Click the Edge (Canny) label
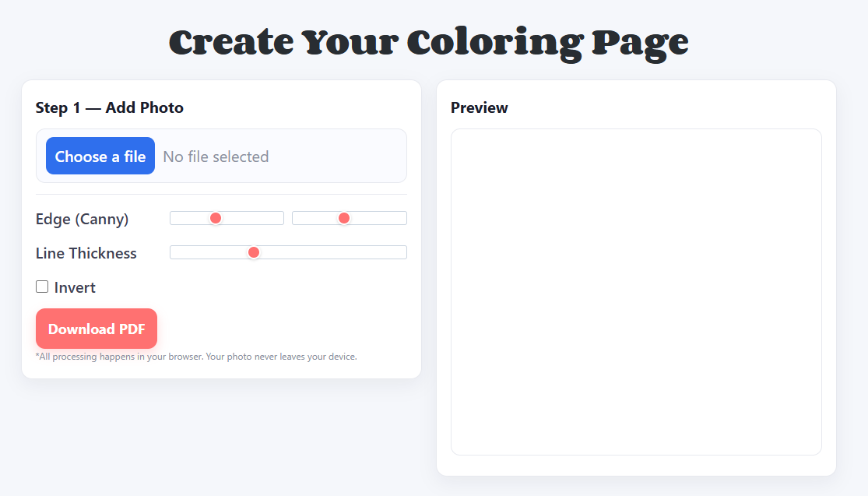The image size is (868, 496). coord(83,219)
